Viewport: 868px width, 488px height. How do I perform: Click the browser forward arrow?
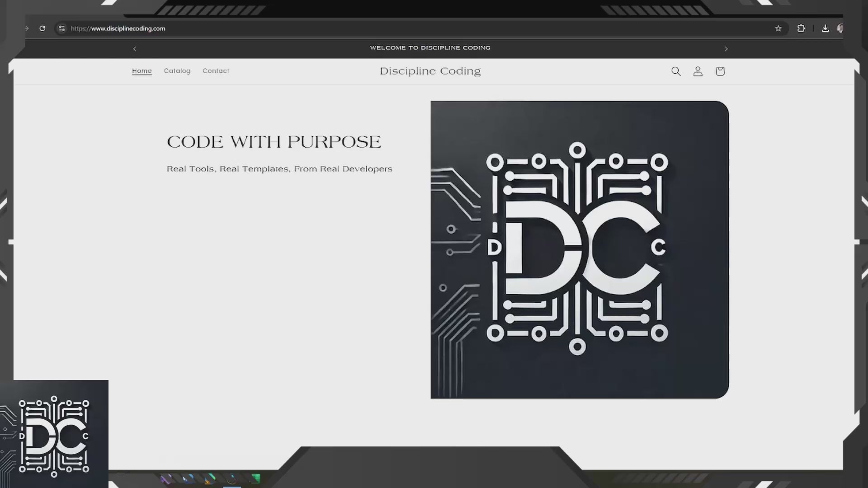coord(27,28)
